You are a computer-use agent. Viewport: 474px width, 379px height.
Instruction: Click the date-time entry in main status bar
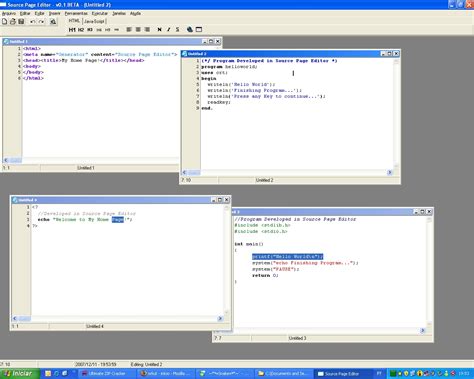pyautogui.click(x=96, y=364)
